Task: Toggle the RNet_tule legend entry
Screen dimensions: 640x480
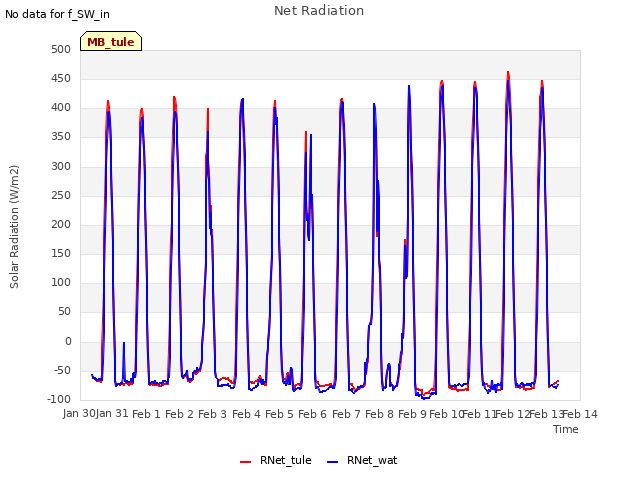Action: coord(276,460)
